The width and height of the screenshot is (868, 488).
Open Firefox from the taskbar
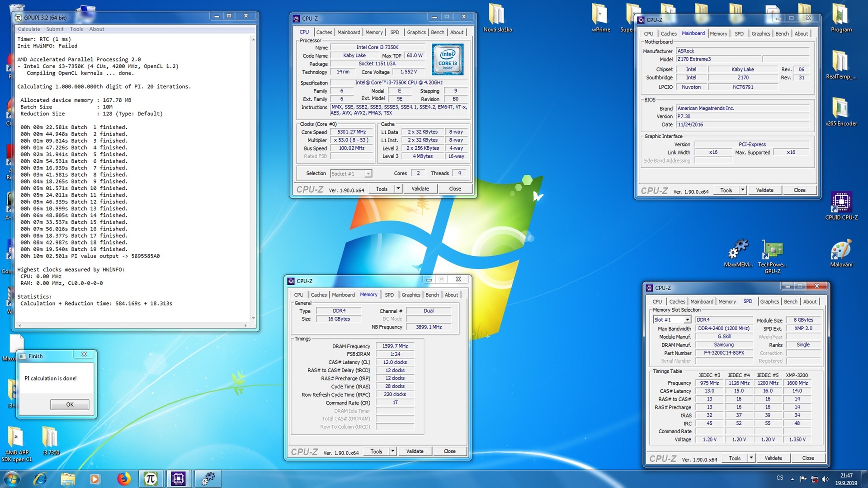[x=123, y=479]
